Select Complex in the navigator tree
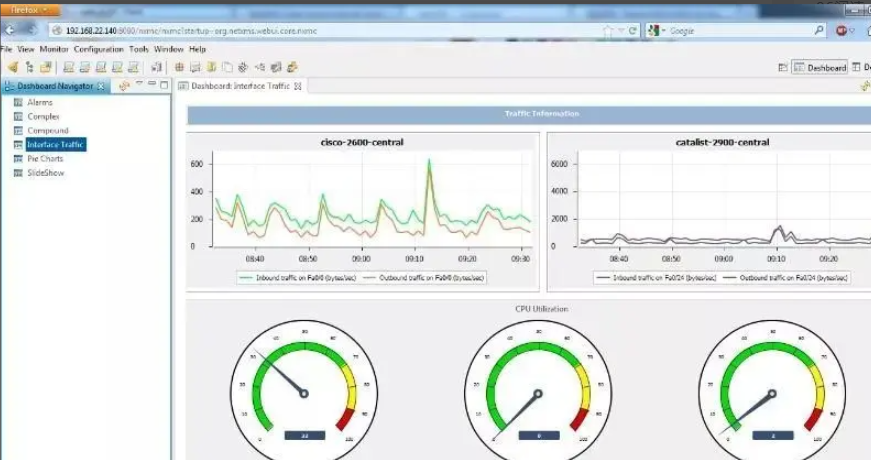The width and height of the screenshot is (871, 460). [43, 117]
